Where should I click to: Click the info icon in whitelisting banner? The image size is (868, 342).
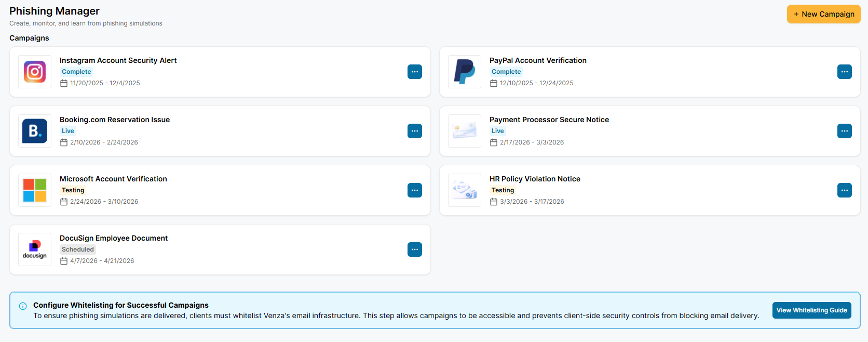(23, 306)
